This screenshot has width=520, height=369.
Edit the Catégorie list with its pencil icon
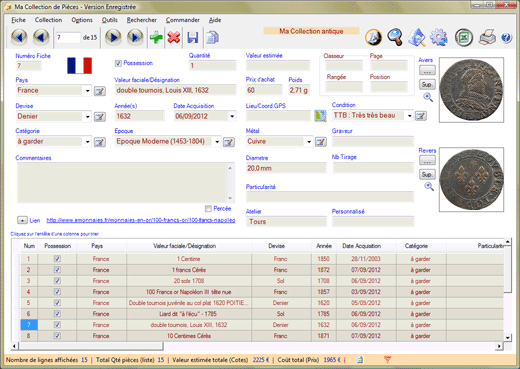(100, 142)
